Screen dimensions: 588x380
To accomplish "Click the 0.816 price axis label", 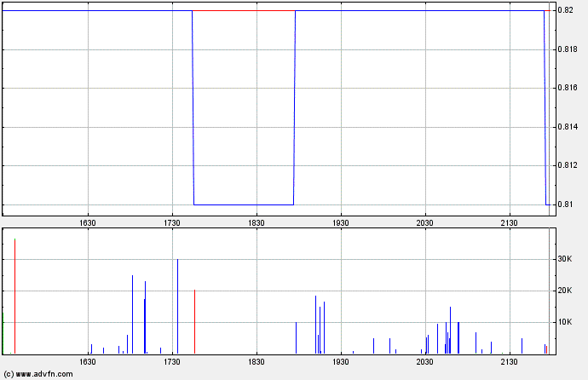I will pos(571,88).
